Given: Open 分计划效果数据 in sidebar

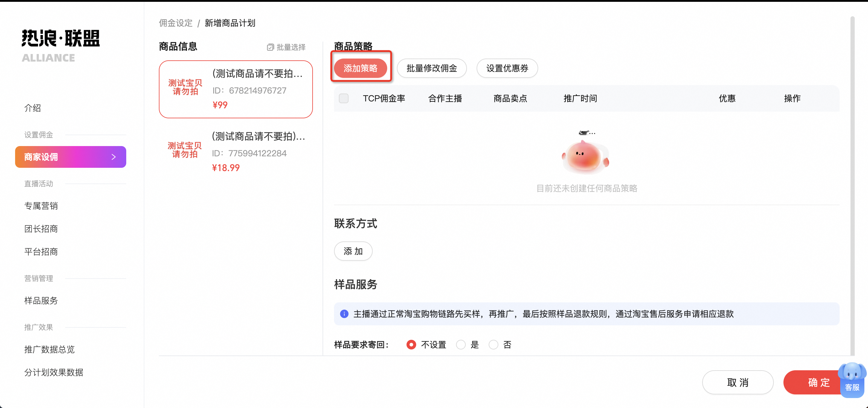Looking at the screenshot, I should 54,372.
